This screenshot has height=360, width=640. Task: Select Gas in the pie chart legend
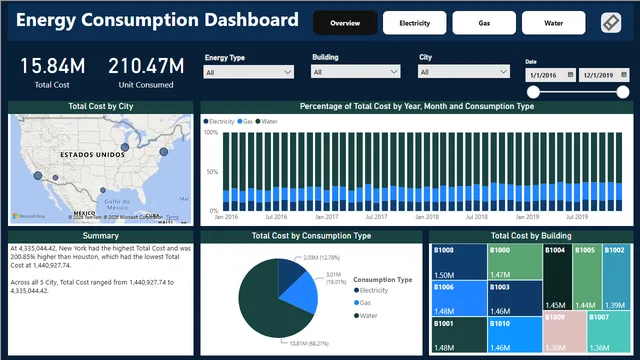click(x=362, y=303)
